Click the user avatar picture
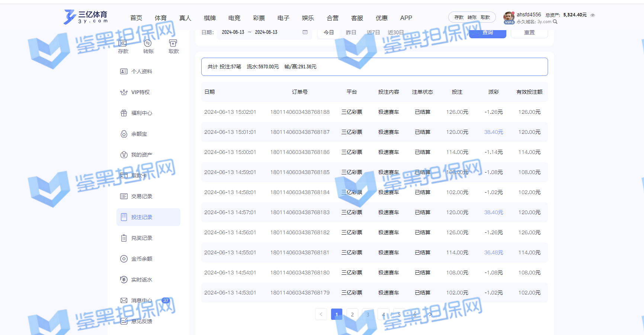644x335 pixels. point(509,17)
